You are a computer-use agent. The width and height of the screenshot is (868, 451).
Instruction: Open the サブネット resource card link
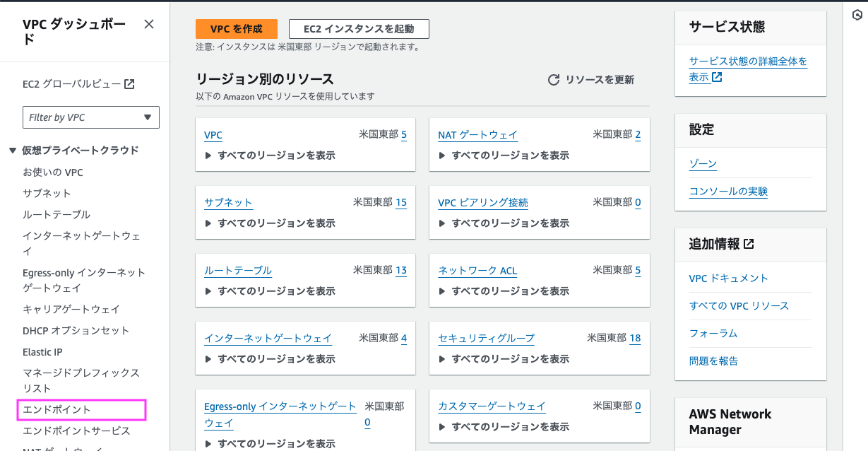pyautogui.click(x=228, y=202)
